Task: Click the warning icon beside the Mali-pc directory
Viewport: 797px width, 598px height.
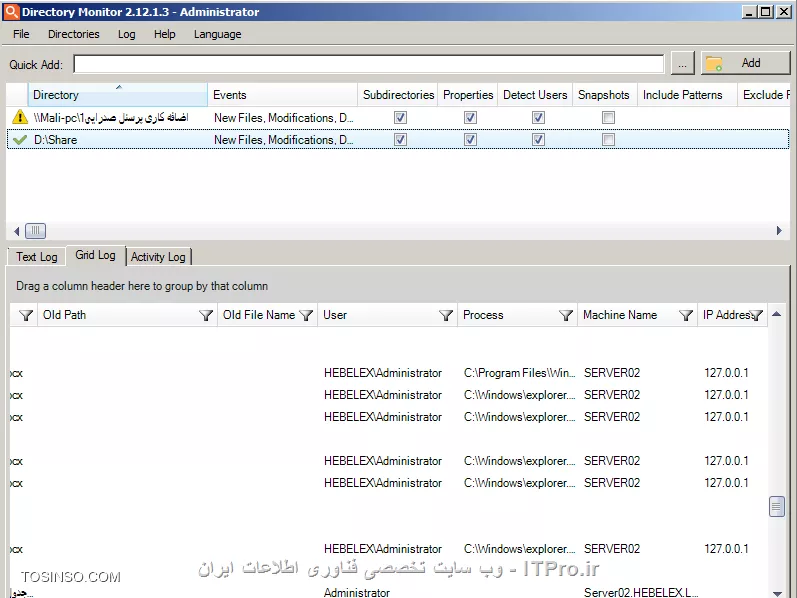Action: (20, 117)
